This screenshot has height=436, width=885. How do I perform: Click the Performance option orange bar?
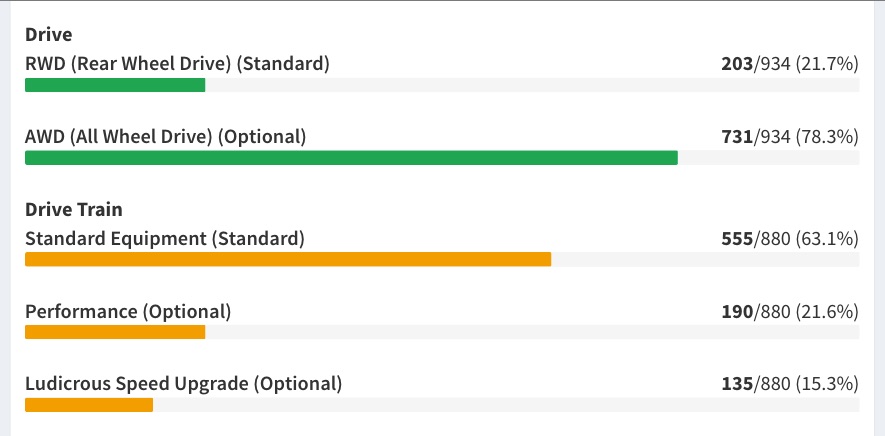tap(115, 332)
